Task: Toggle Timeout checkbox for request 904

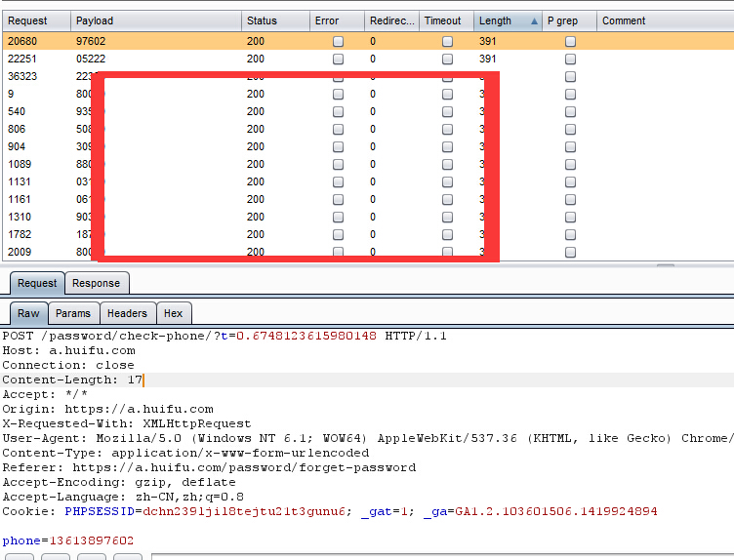Action: [447, 147]
